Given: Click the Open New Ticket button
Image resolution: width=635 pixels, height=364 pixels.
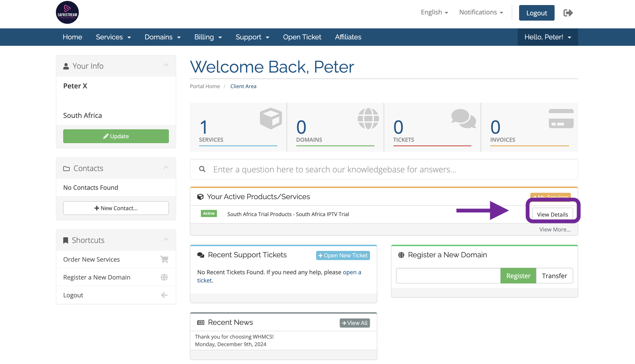Looking at the screenshot, I should pyautogui.click(x=343, y=255).
